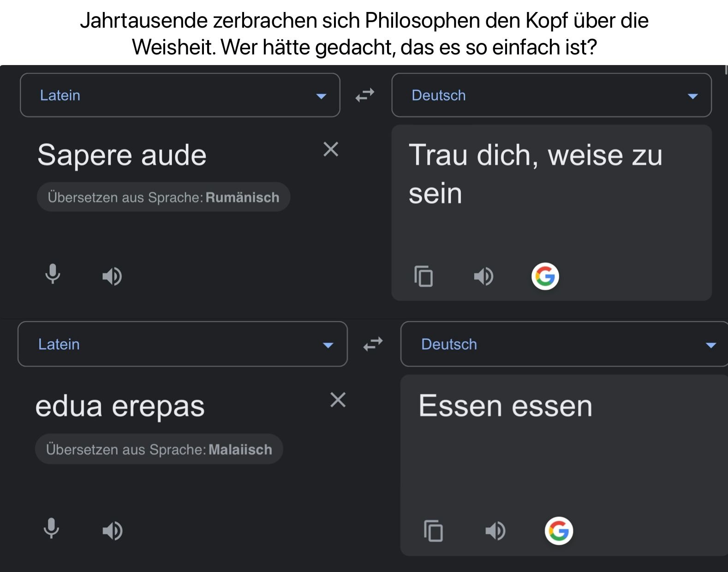Choose the suggestion 'Übersetzen aus Sprache: Malaiisch'
The width and height of the screenshot is (728, 572).
[159, 449]
